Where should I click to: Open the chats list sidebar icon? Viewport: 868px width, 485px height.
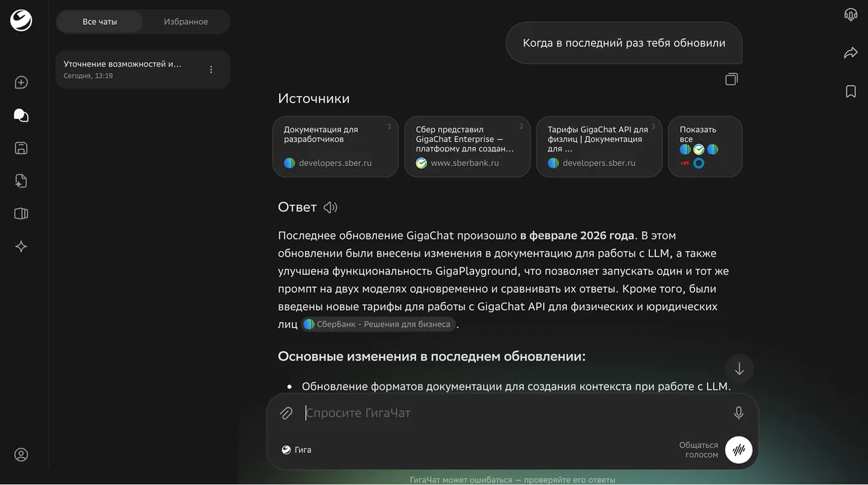[x=21, y=115]
